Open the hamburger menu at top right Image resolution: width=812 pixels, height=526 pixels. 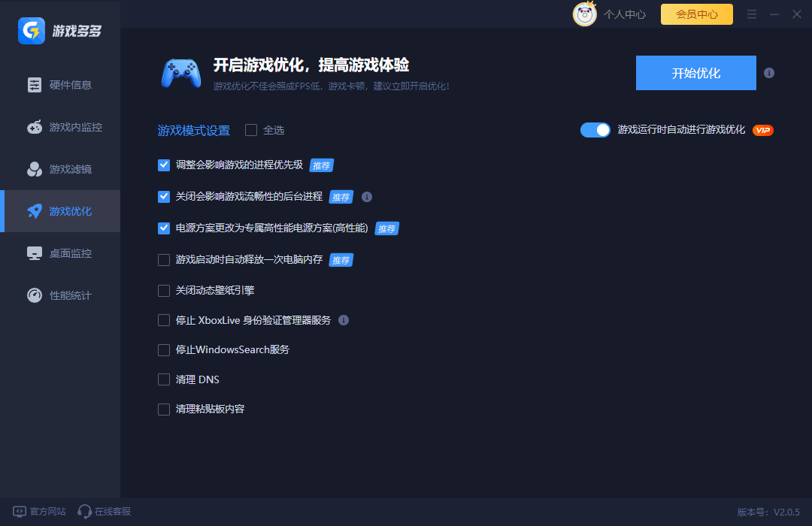tap(751, 14)
